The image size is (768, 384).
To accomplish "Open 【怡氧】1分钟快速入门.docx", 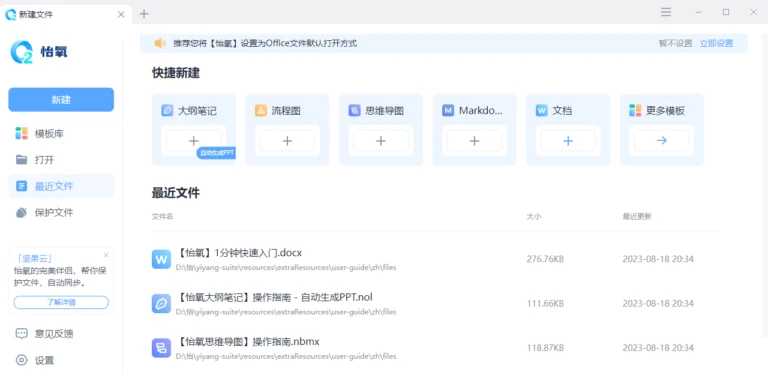I will coord(239,253).
